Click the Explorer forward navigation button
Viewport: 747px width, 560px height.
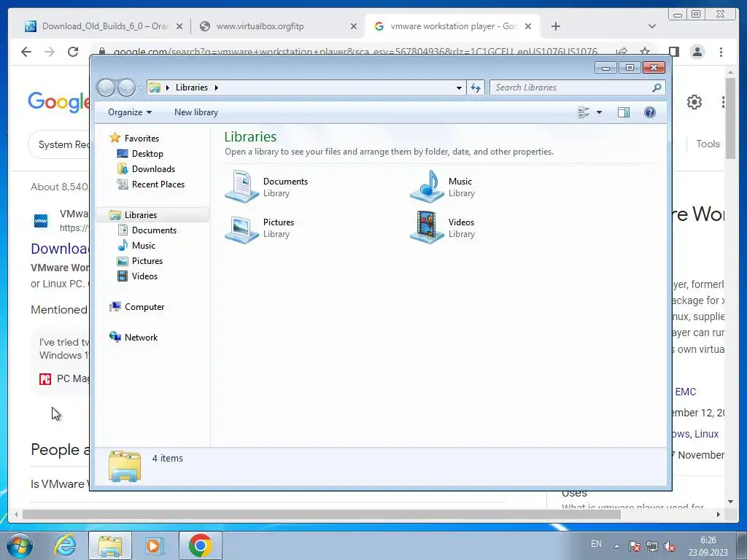pos(126,87)
